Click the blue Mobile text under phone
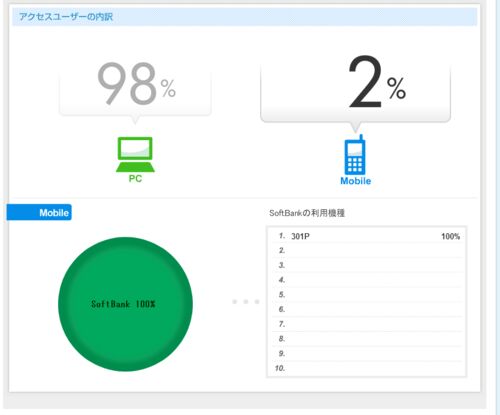 (x=355, y=181)
